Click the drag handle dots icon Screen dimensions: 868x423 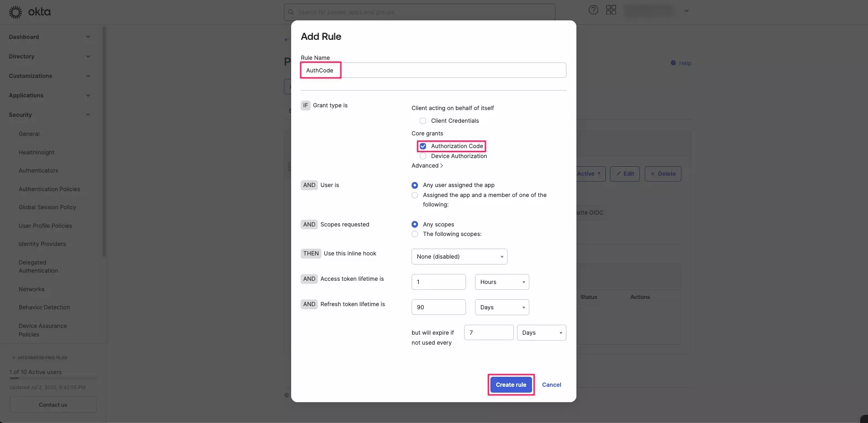[x=290, y=167]
